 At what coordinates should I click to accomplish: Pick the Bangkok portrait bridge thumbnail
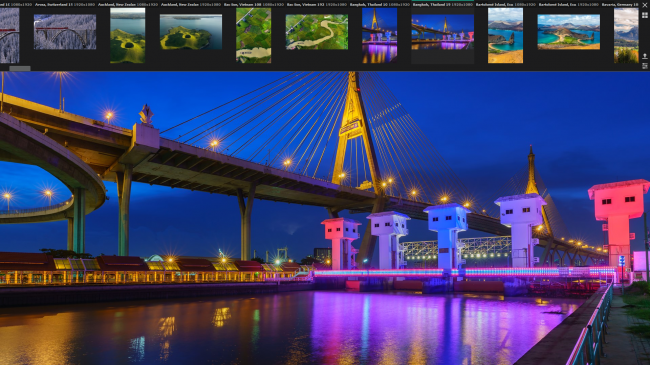(380, 36)
